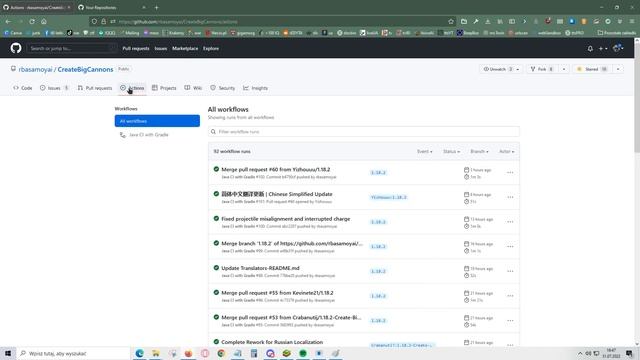Select All workflows in sidebar
This screenshot has width=640, height=360.
(x=157, y=121)
